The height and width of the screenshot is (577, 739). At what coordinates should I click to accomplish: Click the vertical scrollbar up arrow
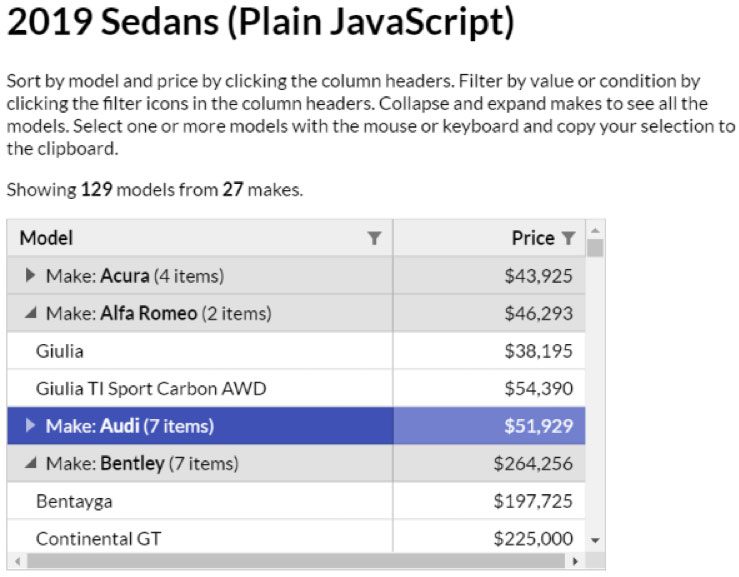click(595, 231)
